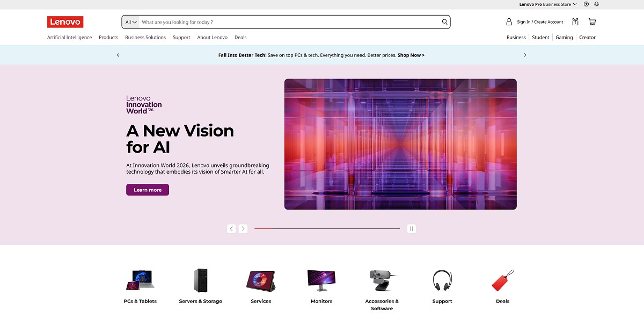This screenshot has height=323, width=644.
Task: Click the search magnifier icon
Action: pyautogui.click(x=444, y=22)
